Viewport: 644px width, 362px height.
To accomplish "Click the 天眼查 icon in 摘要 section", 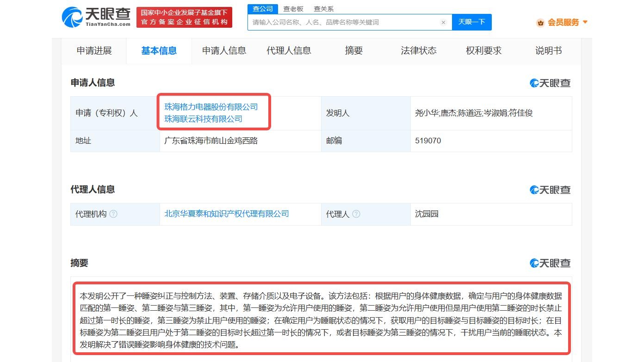I will [x=551, y=263].
